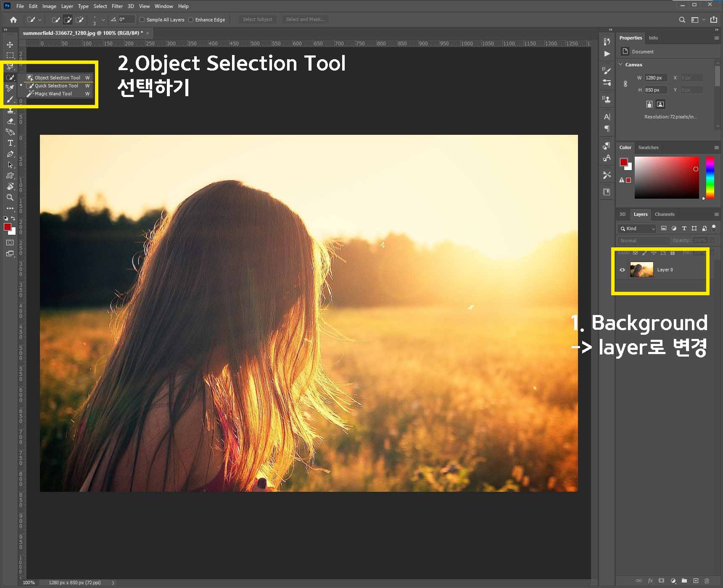This screenshot has width=723, height=588.
Task: Toggle Quick Mask mode
Action: 10,243
